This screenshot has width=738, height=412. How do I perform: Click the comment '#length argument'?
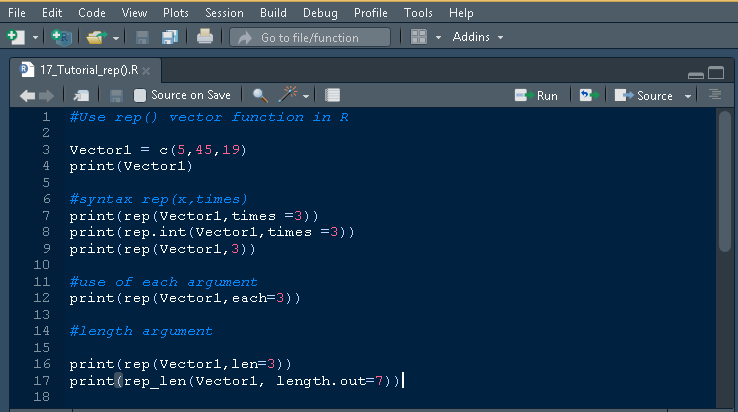pyautogui.click(x=141, y=331)
